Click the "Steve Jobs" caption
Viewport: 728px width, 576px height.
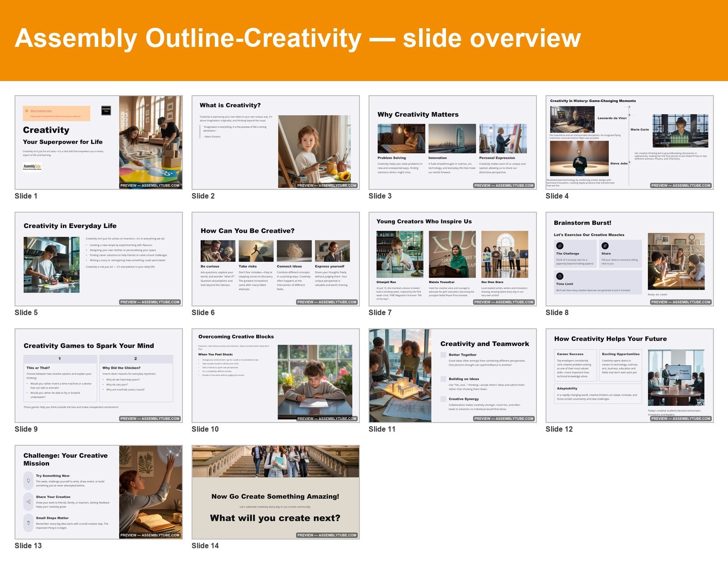(x=619, y=163)
